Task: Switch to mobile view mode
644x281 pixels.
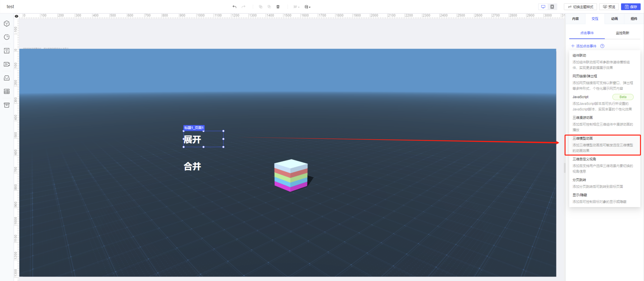Action: tap(552, 7)
